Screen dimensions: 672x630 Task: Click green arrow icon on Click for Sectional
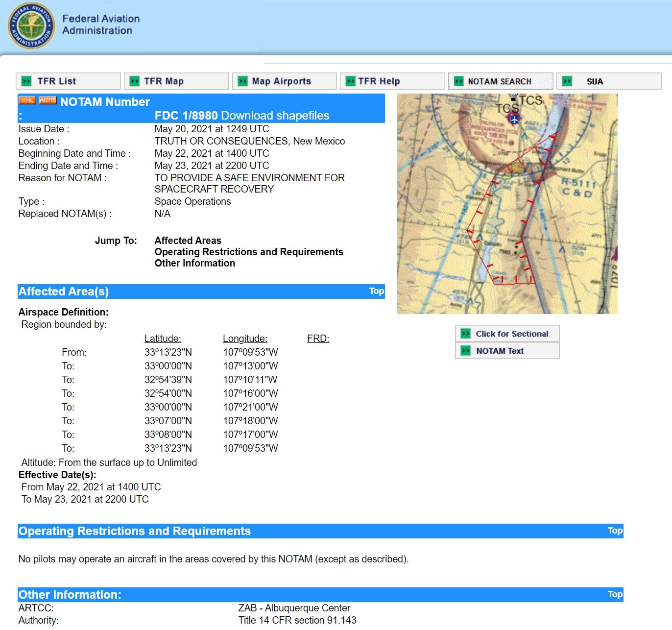tap(466, 334)
